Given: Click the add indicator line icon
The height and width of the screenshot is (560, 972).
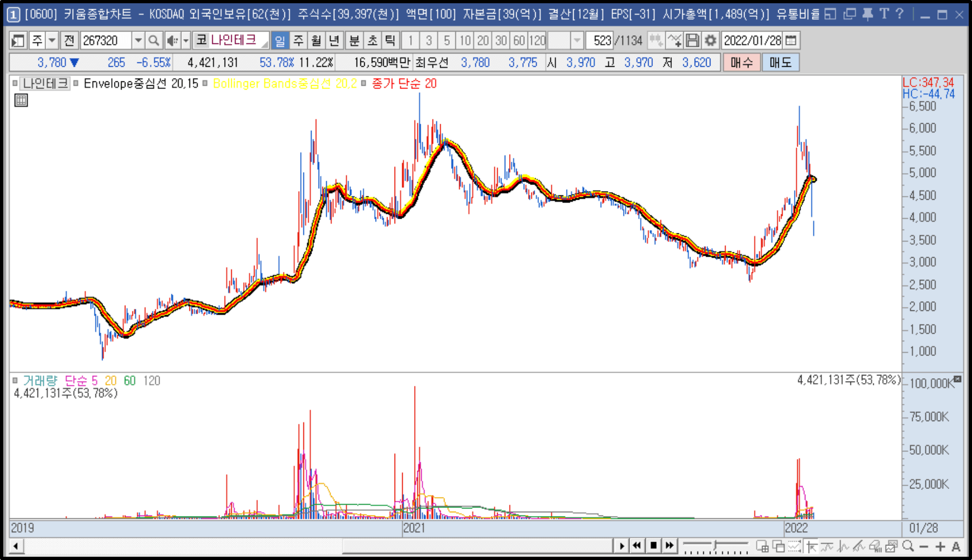Looking at the screenshot, I should (674, 41).
